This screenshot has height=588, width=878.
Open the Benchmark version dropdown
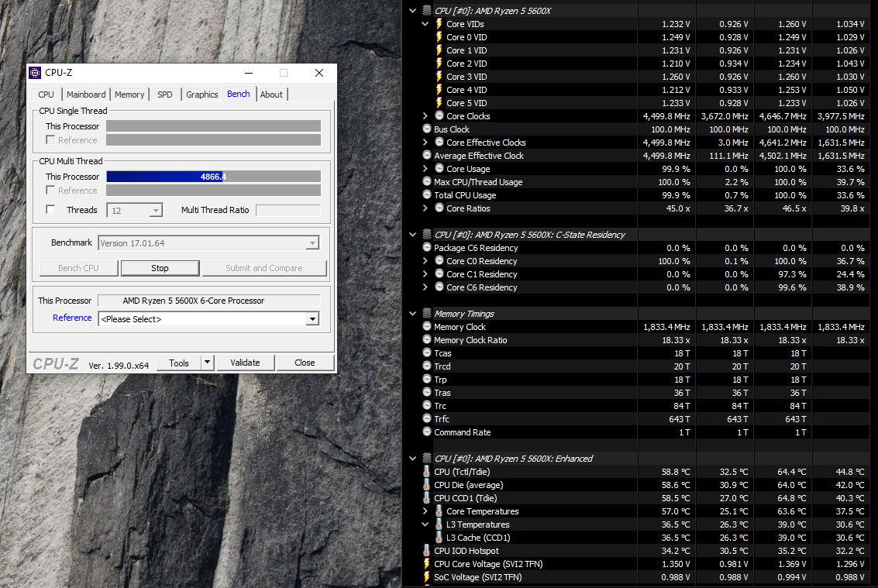click(312, 243)
